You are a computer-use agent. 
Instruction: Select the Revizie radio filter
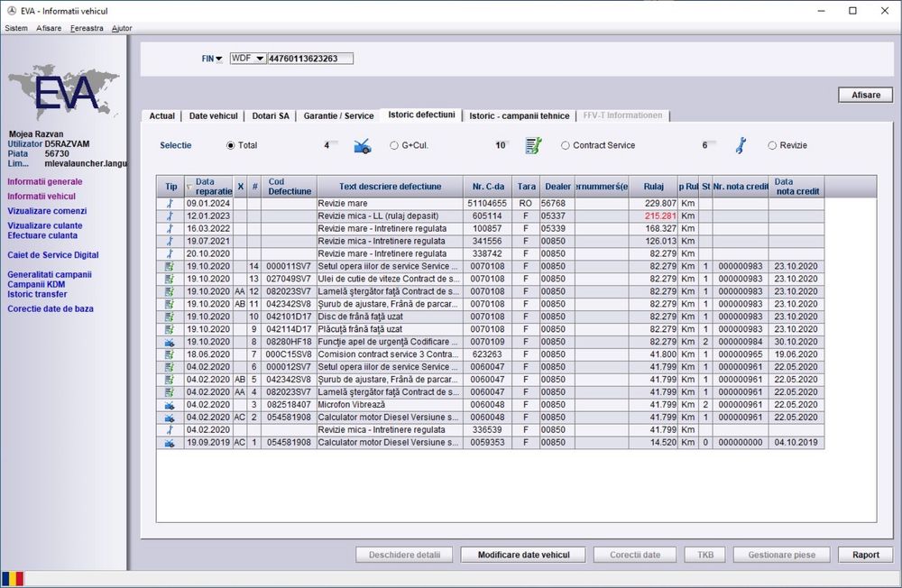coord(772,145)
